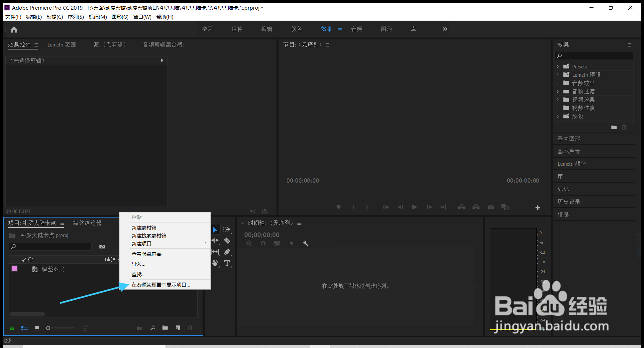Click Mark In in Program monitor
This screenshot has height=348, width=644.
[354, 207]
